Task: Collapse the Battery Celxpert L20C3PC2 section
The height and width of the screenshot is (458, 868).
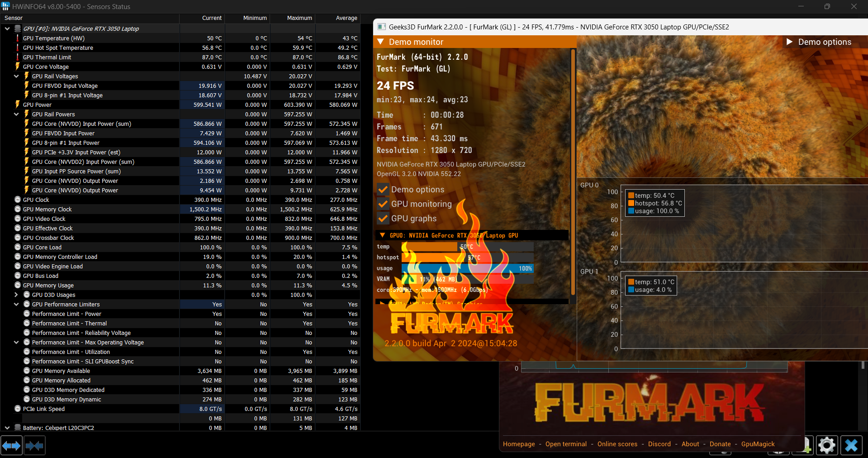Action: (7, 427)
